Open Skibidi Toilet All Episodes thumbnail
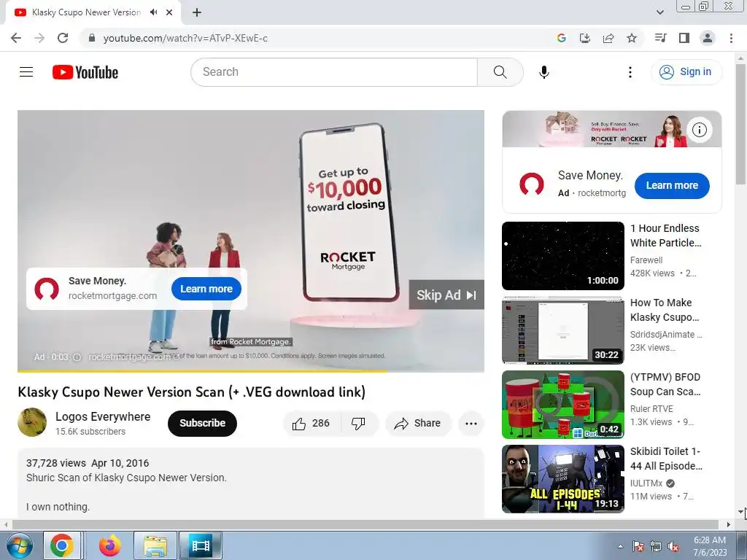The height and width of the screenshot is (560, 747). (563, 478)
